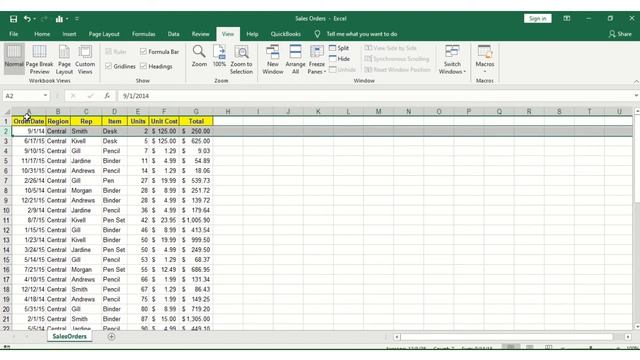640x360 pixels.
Task: Select cell with rep name Morgan in row 8
Action: (86, 191)
